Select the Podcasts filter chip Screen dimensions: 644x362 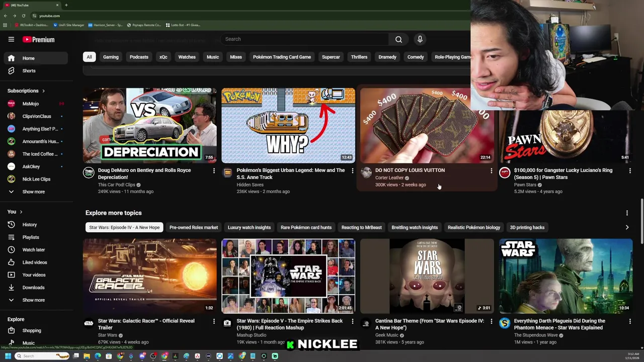[x=139, y=57]
